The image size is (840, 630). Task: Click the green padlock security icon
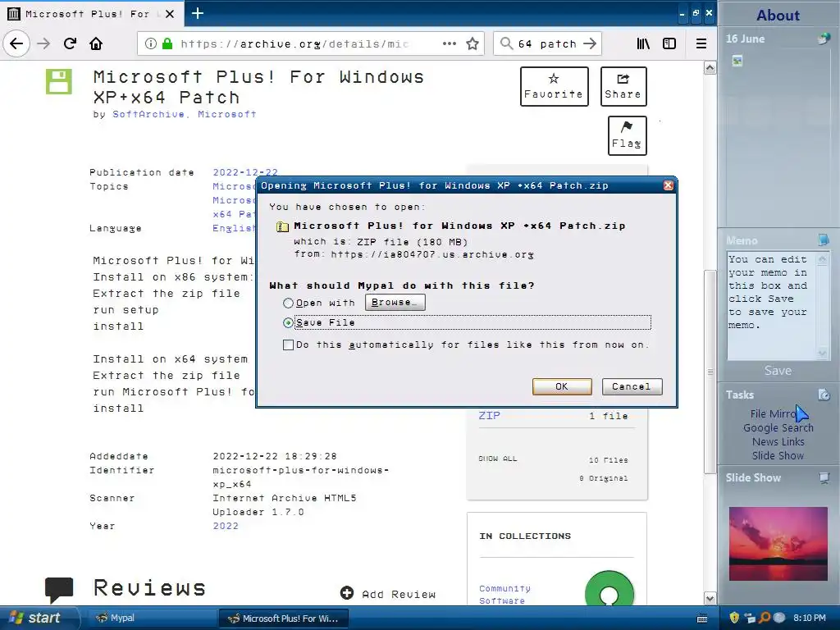(x=167, y=43)
